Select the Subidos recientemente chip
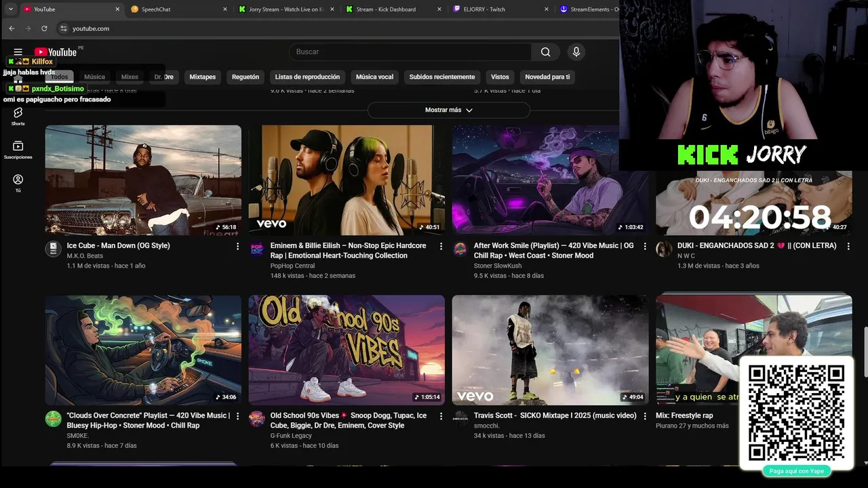 442,77
